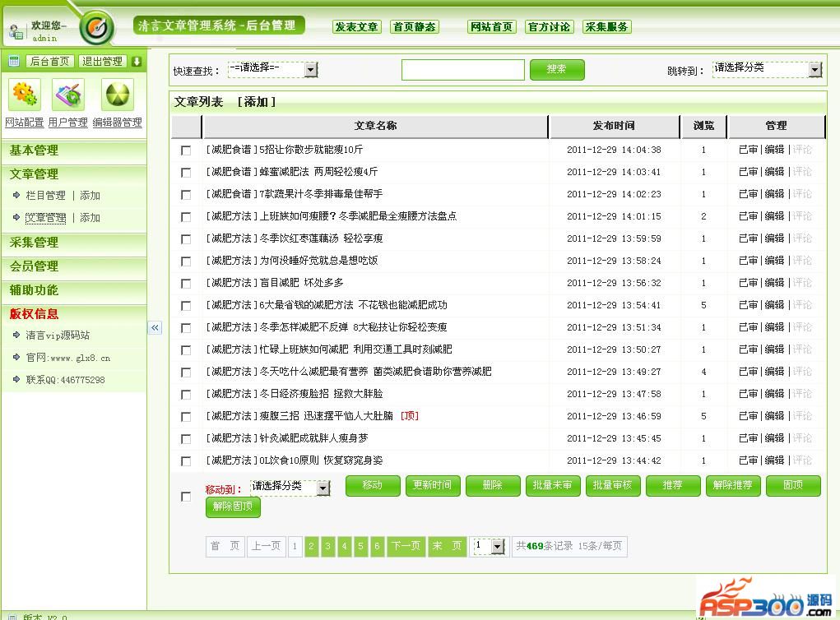Open the 跳转到 请选择分类 dropdown
The width and height of the screenshot is (840, 620).
767,69
